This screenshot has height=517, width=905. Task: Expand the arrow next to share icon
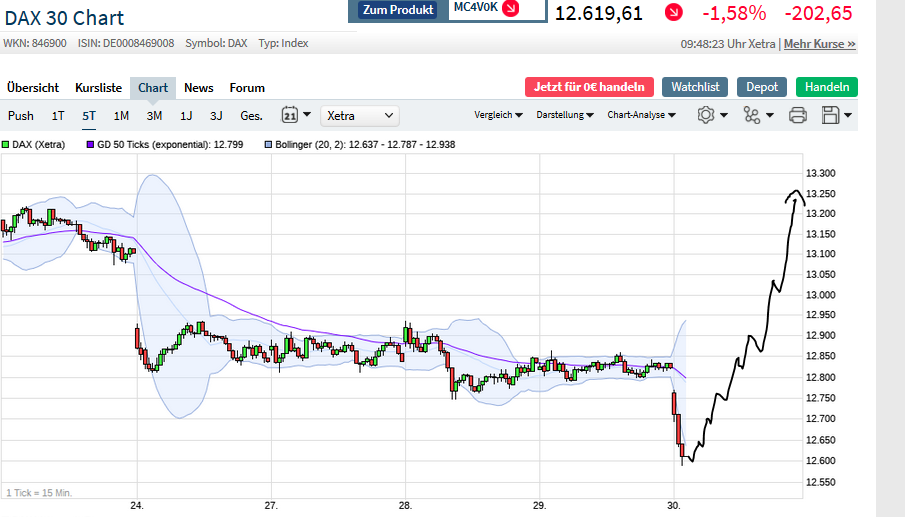pyautogui.click(x=769, y=115)
